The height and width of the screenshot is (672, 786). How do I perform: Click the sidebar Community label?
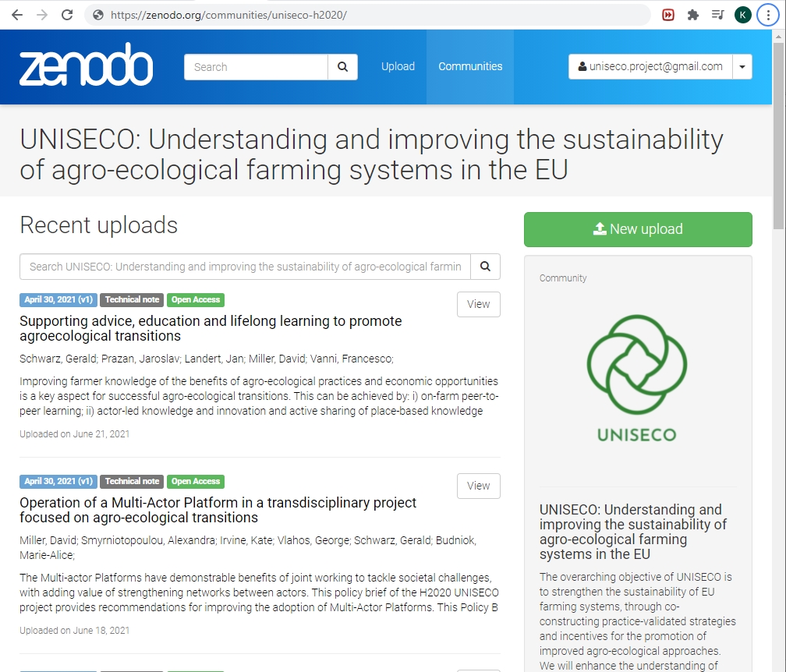[x=563, y=278]
